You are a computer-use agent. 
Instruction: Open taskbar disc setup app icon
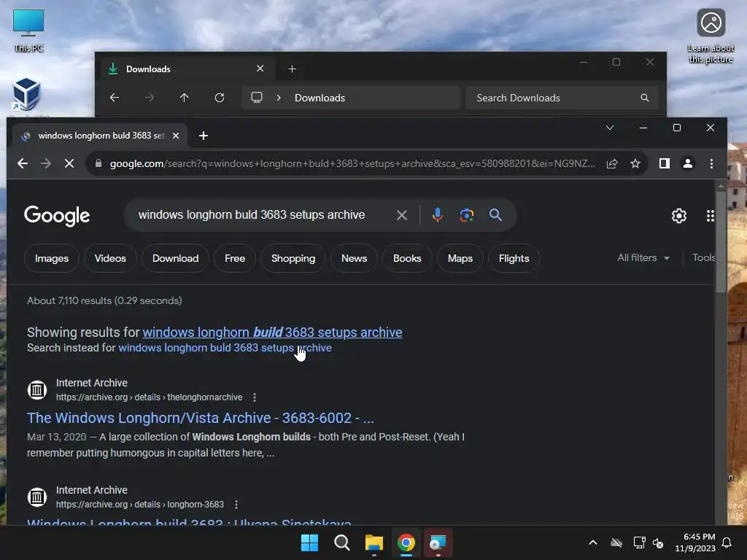click(x=438, y=542)
